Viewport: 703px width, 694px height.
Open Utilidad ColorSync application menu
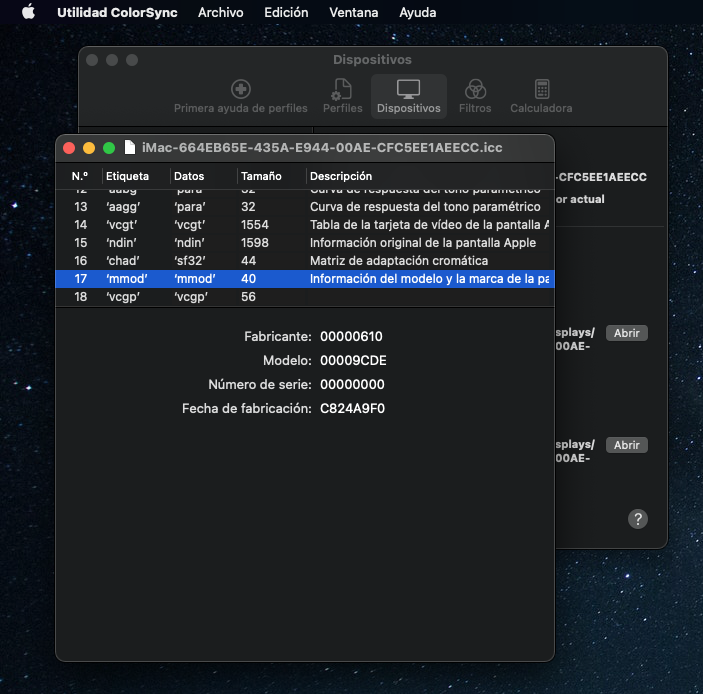pos(117,12)
